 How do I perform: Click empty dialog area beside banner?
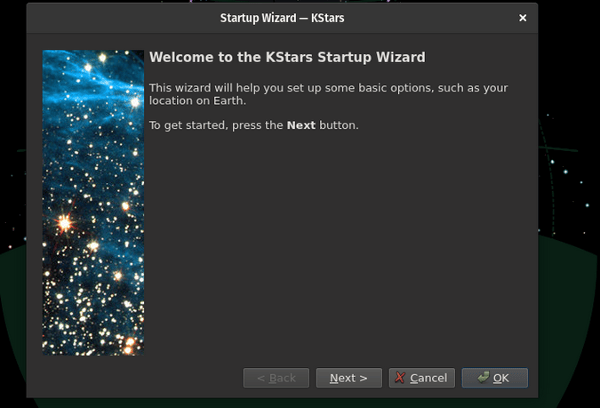340,250
